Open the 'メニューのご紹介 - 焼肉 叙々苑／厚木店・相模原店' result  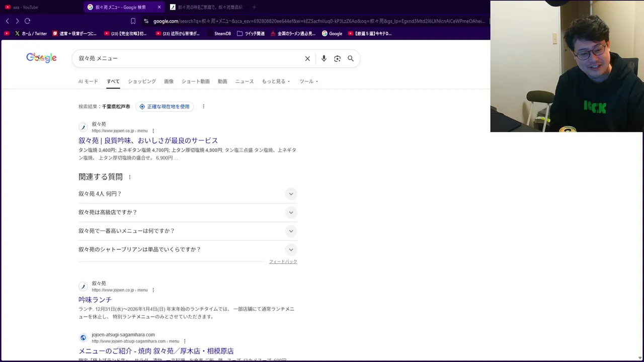point(156,351)
